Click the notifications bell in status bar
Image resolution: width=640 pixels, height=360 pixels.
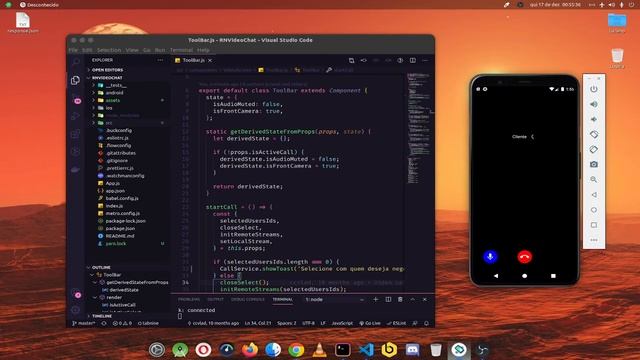(426, 323)
